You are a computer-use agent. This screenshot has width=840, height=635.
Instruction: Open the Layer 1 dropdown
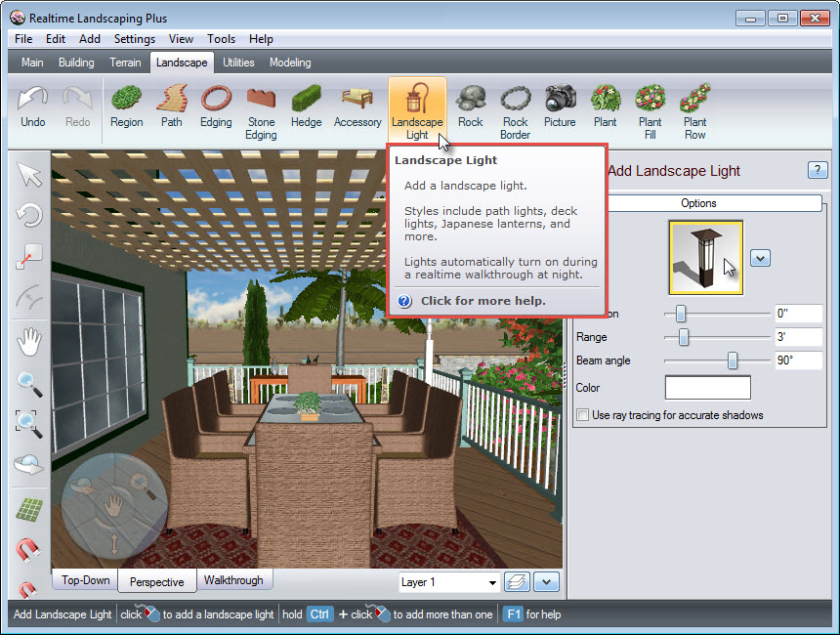coord(449,582)
